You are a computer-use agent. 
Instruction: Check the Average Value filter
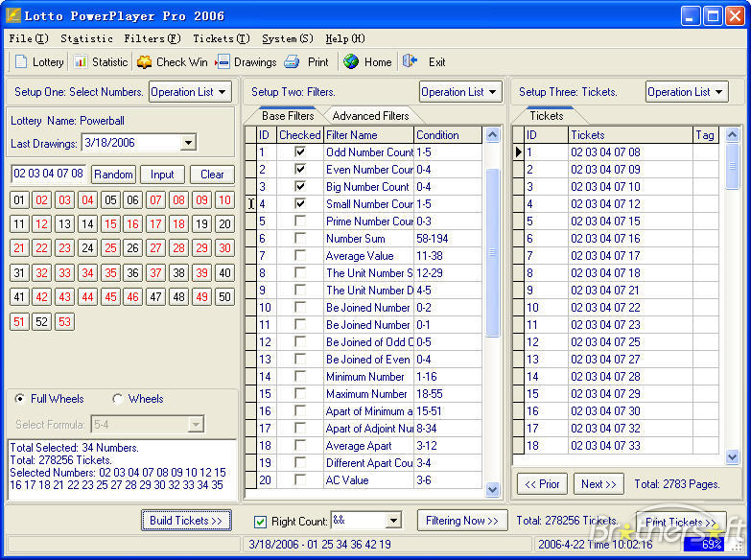tap(300, 256)
